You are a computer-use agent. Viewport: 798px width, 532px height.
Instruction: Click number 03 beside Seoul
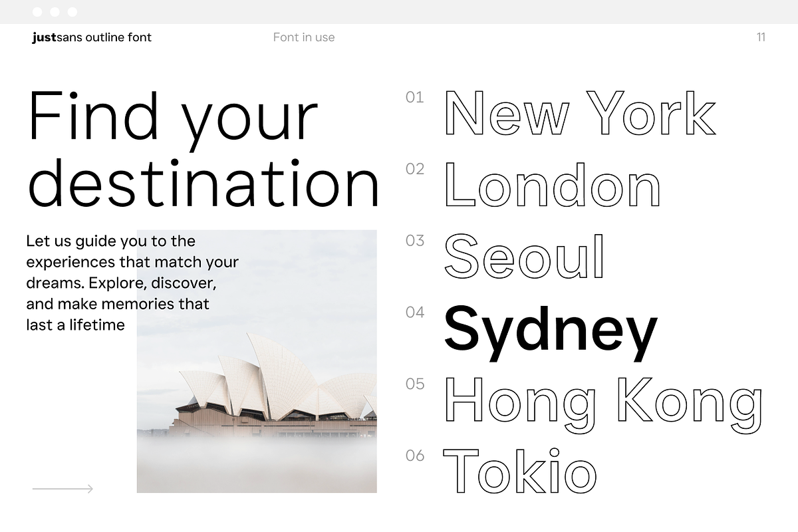point(414,241)
